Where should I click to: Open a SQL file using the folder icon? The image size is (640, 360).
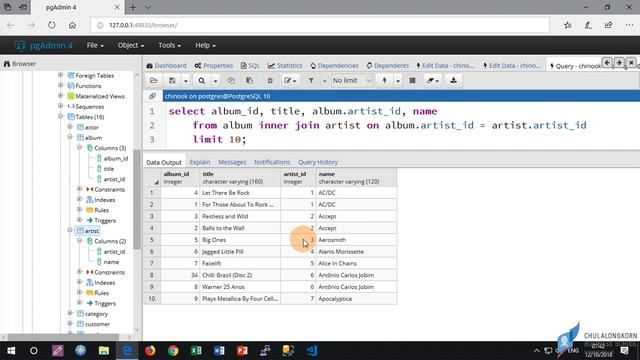[153, 81]
